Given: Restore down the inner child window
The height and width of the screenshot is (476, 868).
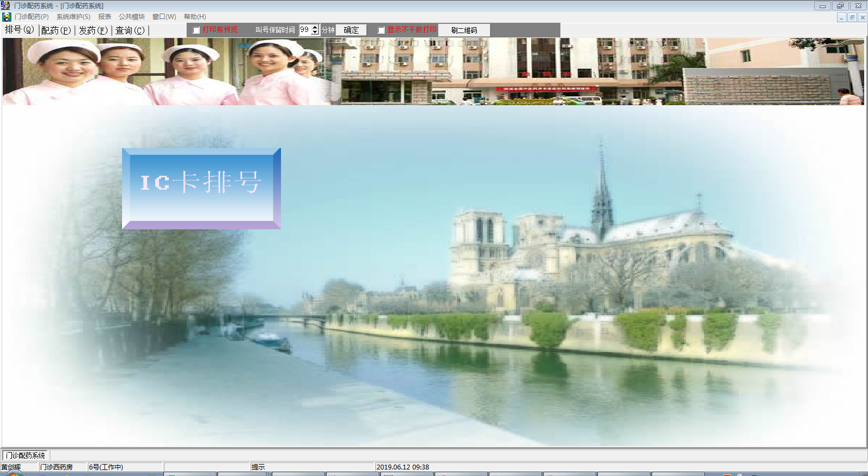Looking at the screenshot, I should pos(852,17).
